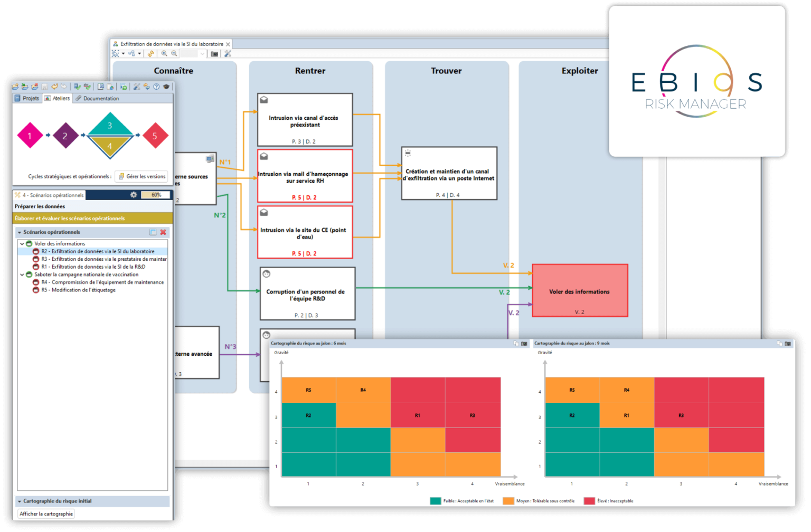
Task: Click the Afficher la cartographie button
Action: pos(45,514)
